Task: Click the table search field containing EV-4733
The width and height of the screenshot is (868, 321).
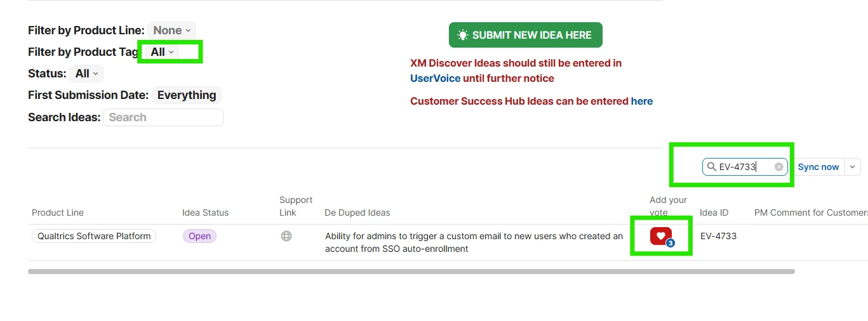Action: tap(745, 167)
